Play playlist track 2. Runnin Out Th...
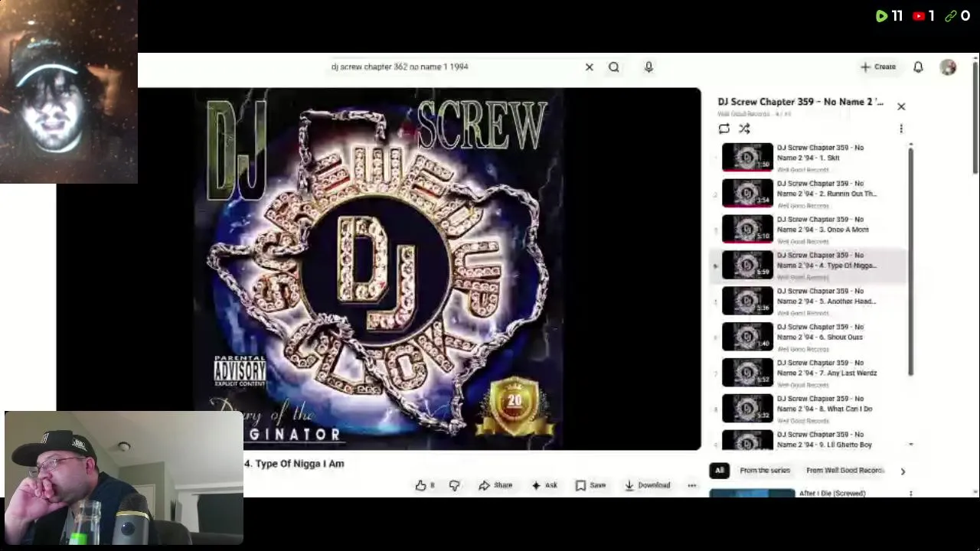 coord(809,194)
